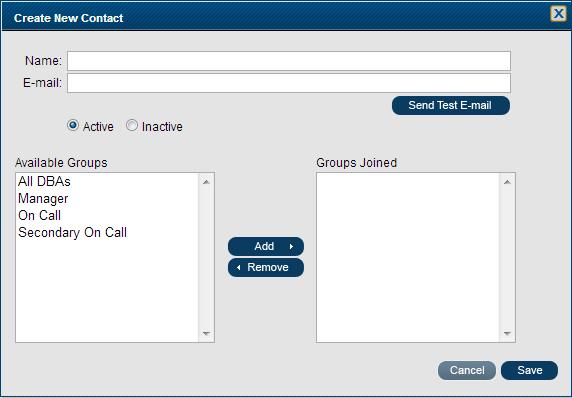572x398 pixels.
Task: Focus the E-mail input field
Action: [x=289, y=83]
